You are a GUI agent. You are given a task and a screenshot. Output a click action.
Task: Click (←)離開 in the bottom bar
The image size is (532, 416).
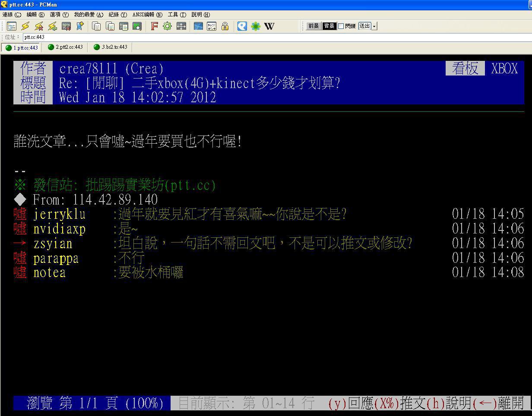click(498, 403)
